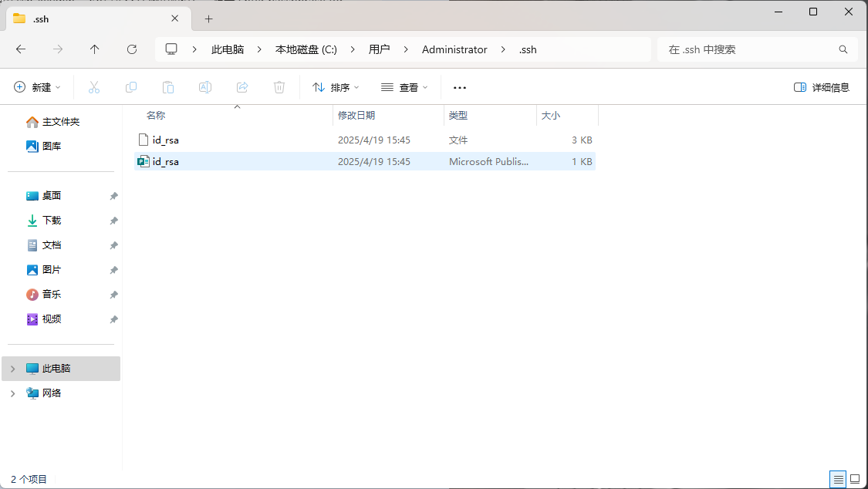Open a new tab with plus button

(208, 19)
